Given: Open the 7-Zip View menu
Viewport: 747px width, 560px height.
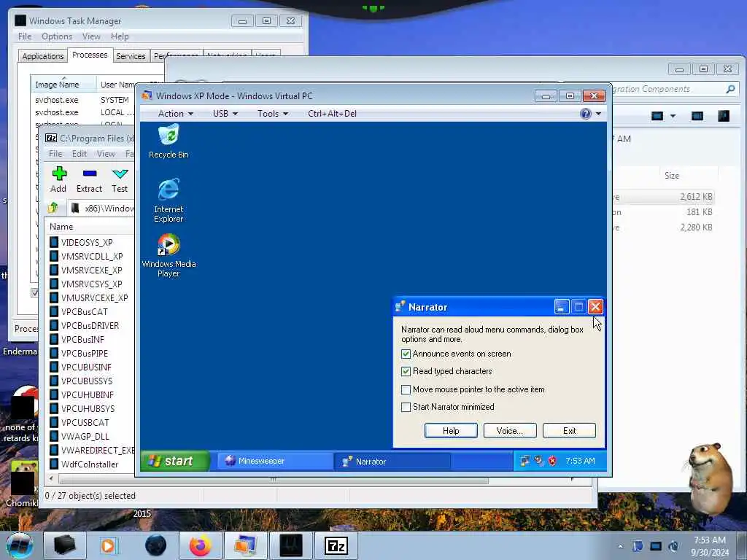Looking at the screenshot, I should click(106, 154).
